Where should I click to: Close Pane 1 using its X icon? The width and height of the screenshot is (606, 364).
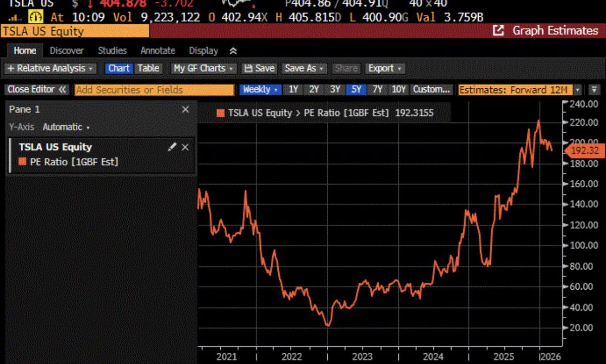pyautogui.click(x=185, y=110)
